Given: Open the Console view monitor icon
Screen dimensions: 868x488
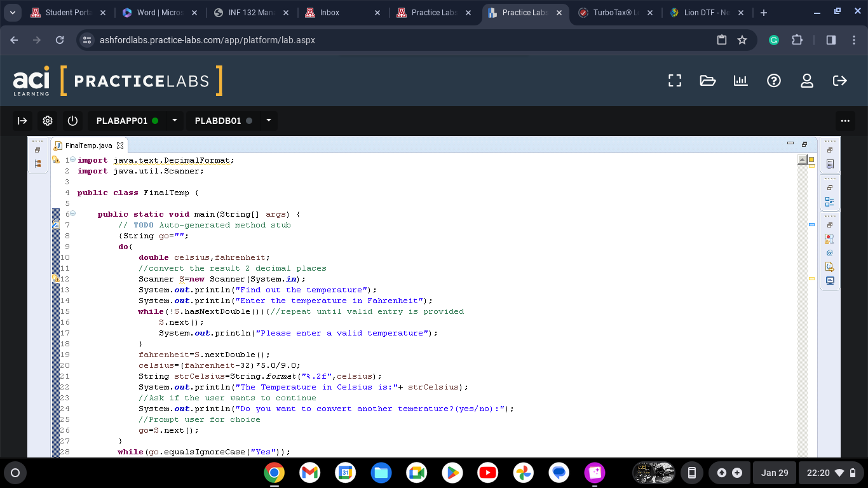Looking at the screenshot, I should pos(829,280).
